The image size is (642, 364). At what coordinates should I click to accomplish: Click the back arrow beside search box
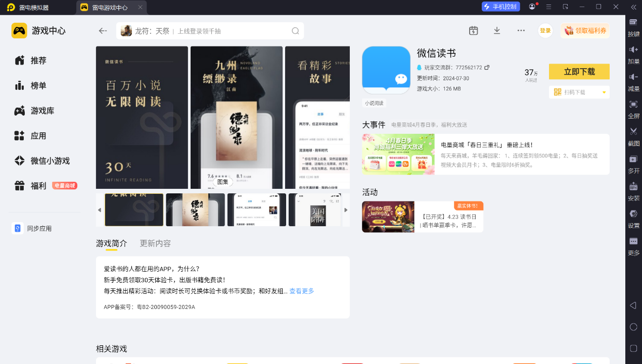(103, 31)
